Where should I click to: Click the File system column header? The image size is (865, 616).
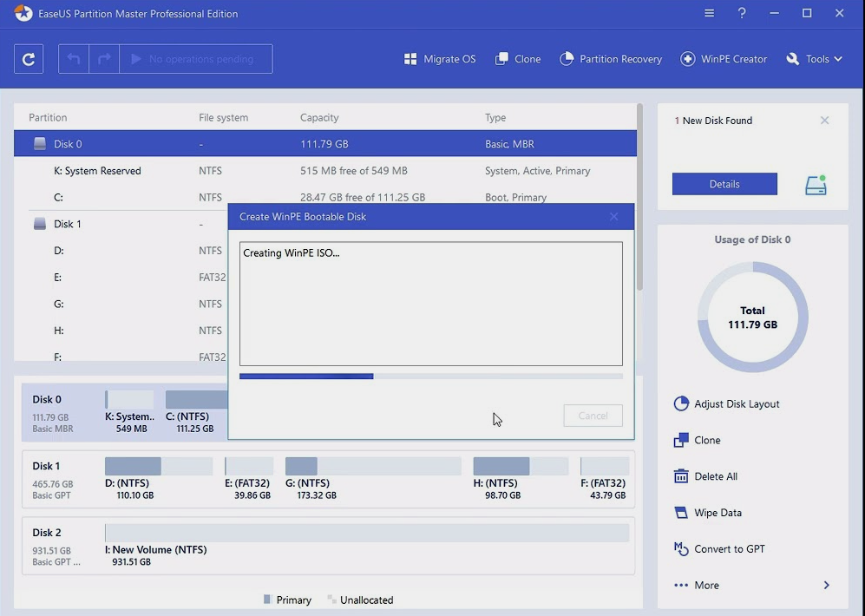pos(224,117)
